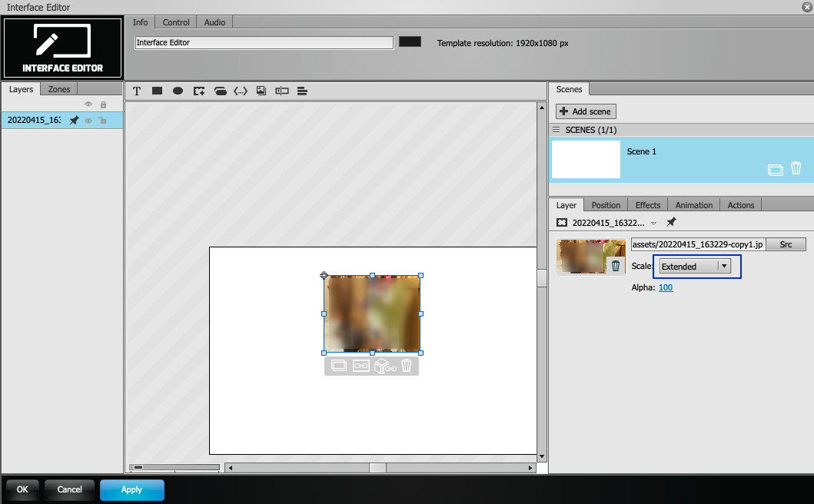Click the Interface Editor name field

[264, 42]
